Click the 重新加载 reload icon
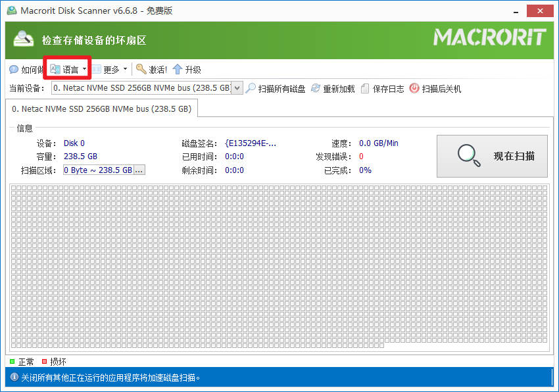This screenshot has width=559, height=392. coord(316,88)
